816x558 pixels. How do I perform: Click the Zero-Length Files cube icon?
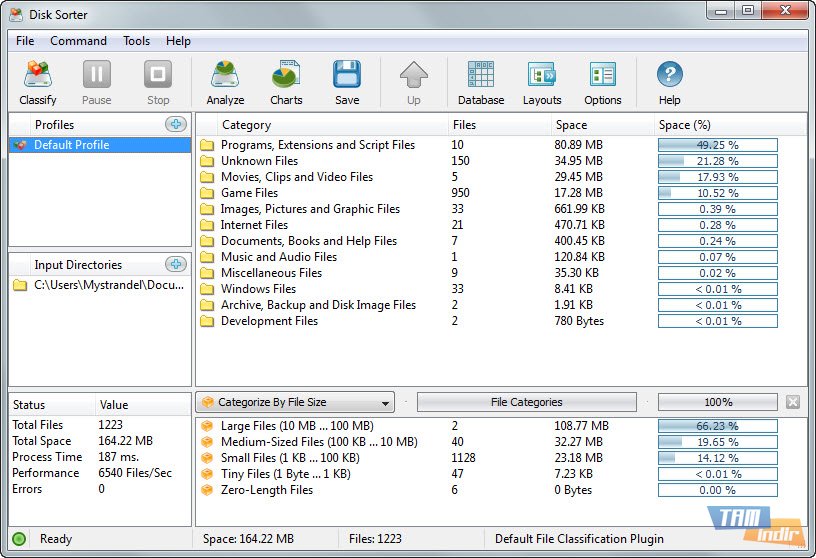pyautogui.click(x=207, y=490)
